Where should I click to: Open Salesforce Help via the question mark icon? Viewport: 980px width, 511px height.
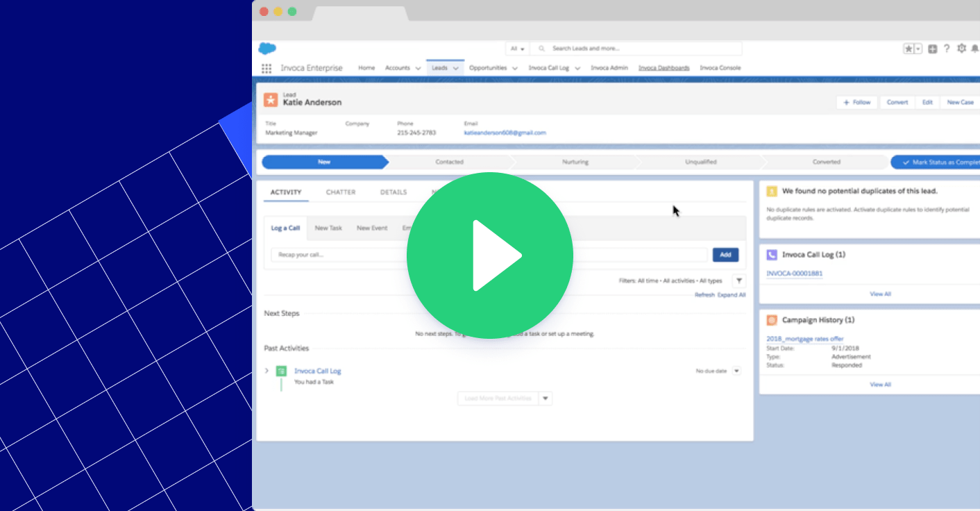(x=946, y=48)
